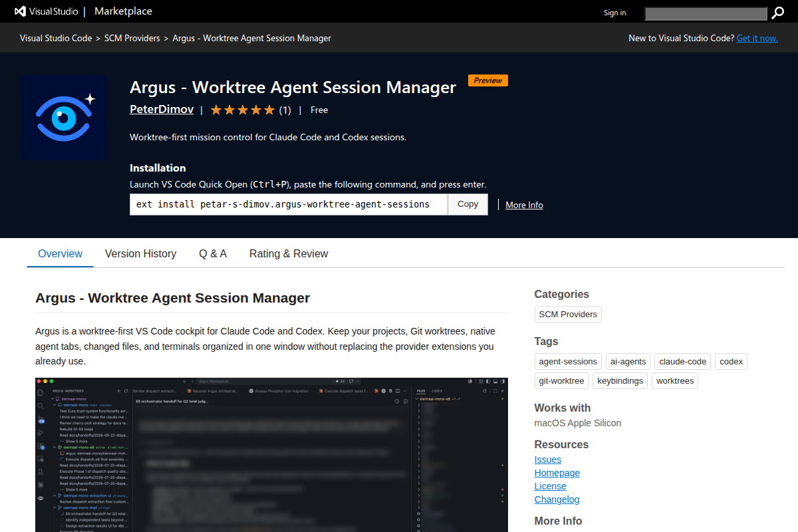Image resolution: width=798 pixels, height=532 pixels.
Task: Click the 'Get it now' link
Action: click(757, 38)
